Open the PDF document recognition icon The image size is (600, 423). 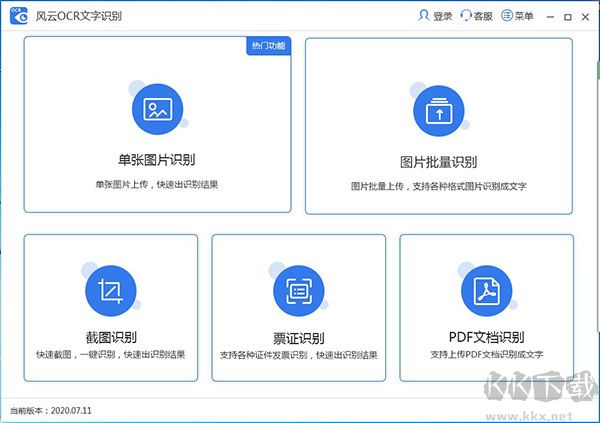click(x=486, y=291)
